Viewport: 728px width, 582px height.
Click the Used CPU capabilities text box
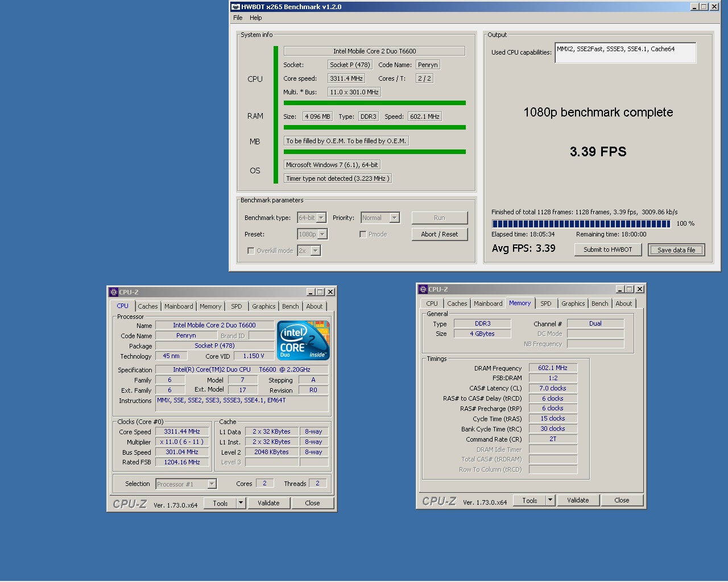626,53
